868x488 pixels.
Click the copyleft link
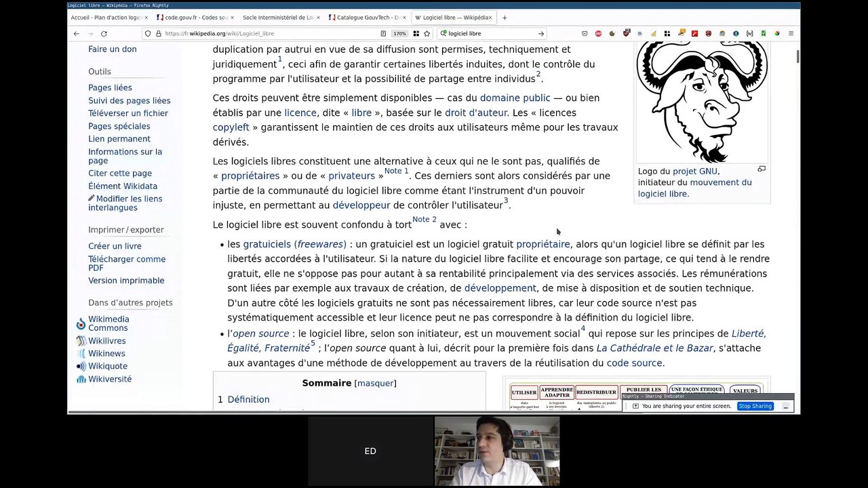pyautogui.click(x=231, y=127)
